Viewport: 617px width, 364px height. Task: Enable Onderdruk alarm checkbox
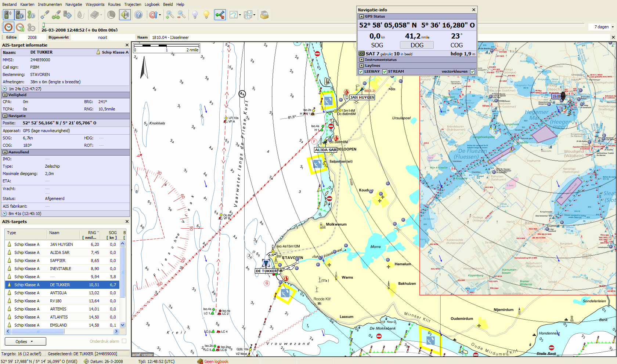click(124, 341)
